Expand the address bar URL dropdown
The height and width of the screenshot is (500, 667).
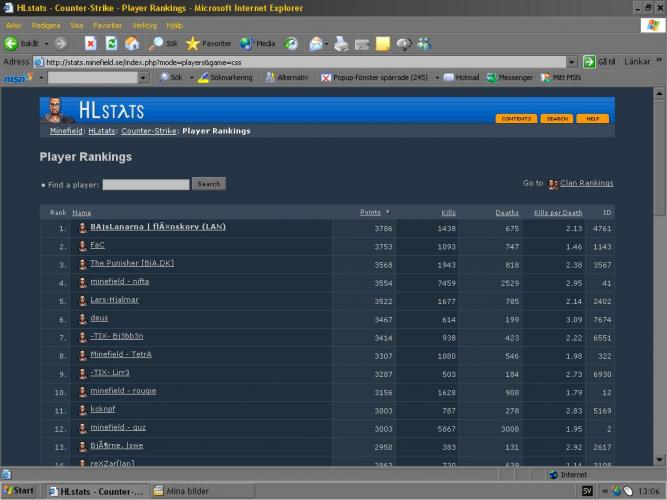coord(572,61)
